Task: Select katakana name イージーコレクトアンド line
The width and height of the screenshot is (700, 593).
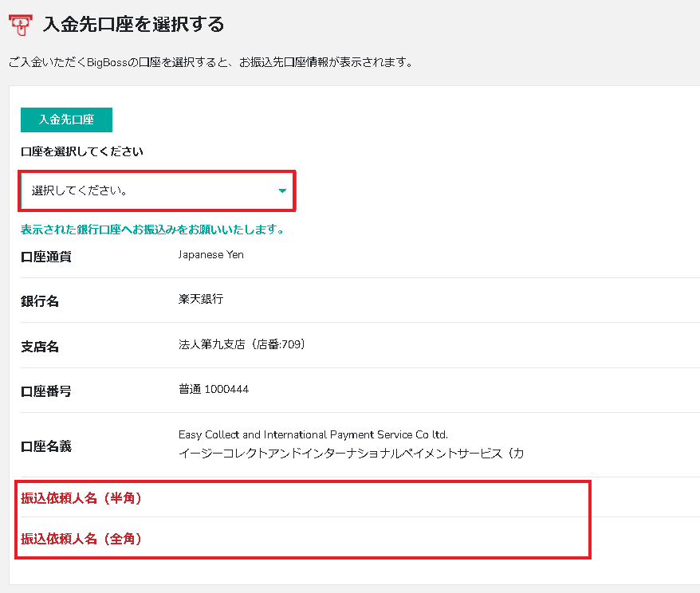Action: point(351,454)
